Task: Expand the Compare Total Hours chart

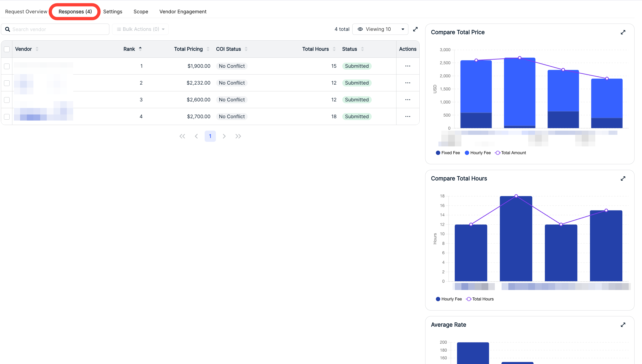Action: [x=623, y=178]
